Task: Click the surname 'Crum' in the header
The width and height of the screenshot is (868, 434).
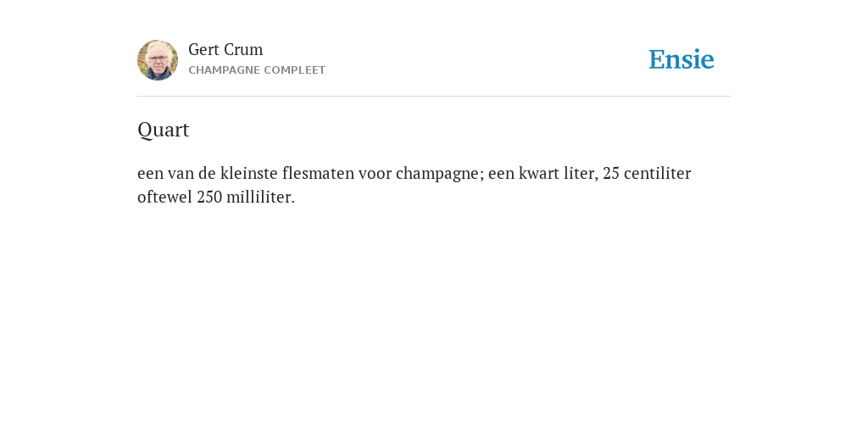Action: tap(243, 50)
